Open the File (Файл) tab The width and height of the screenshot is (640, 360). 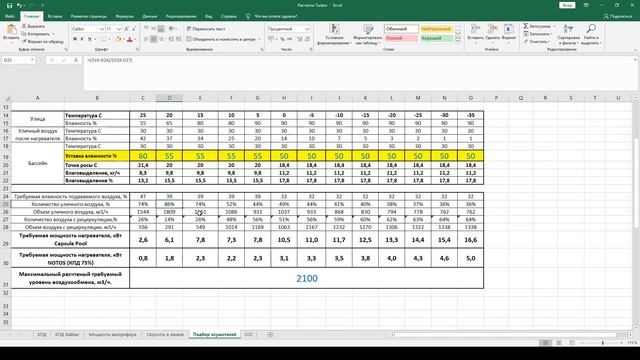coord(10,16)
